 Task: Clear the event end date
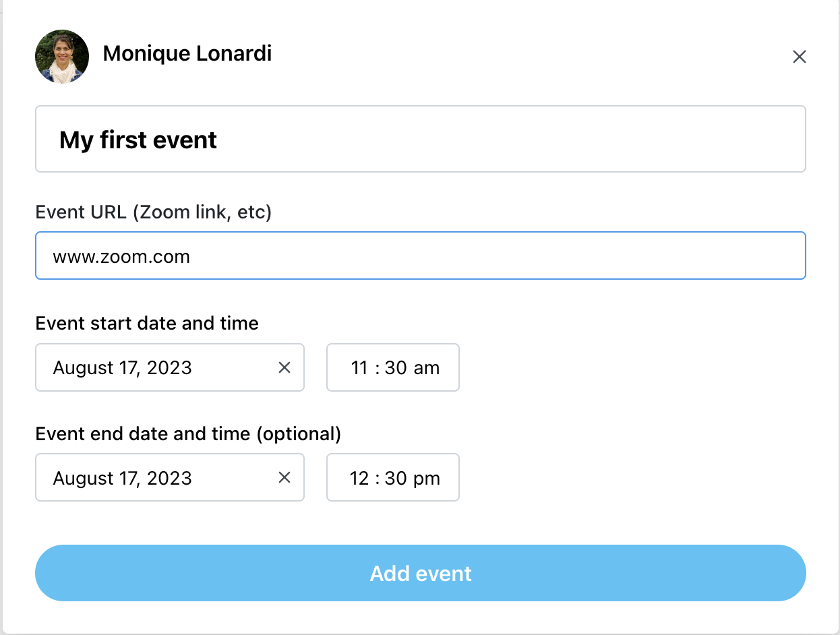284,477
